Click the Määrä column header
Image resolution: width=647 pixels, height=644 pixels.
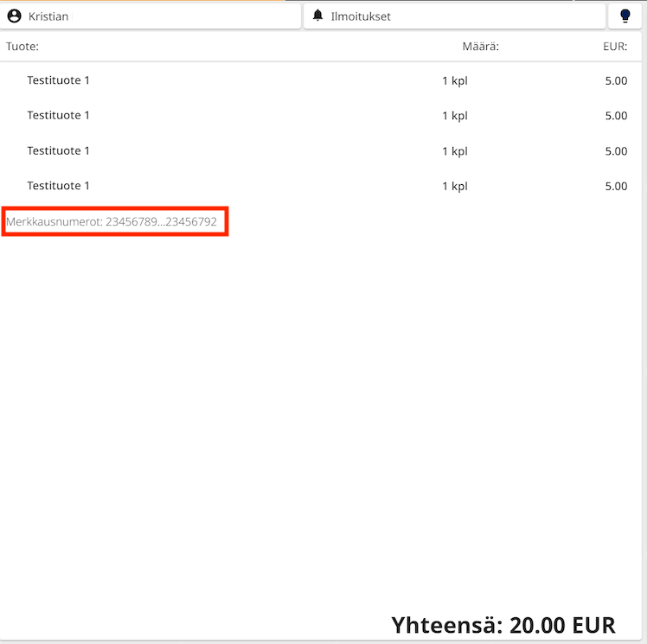coord(480,46)
